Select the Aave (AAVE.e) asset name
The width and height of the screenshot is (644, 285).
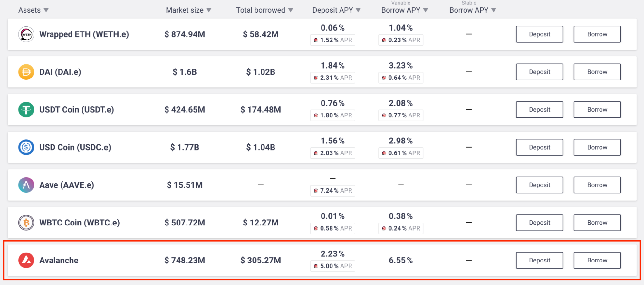(x=67, y=185)
